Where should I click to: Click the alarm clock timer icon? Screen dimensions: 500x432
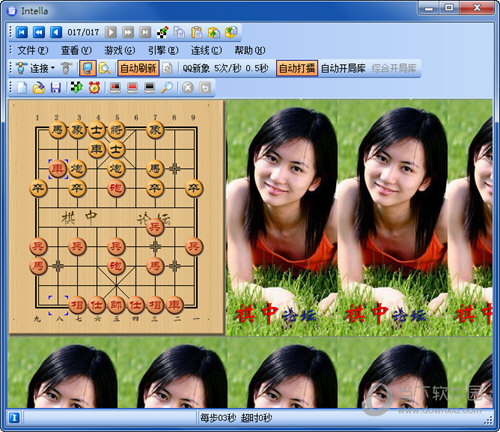pyautogui.click(x=94, y=88)
